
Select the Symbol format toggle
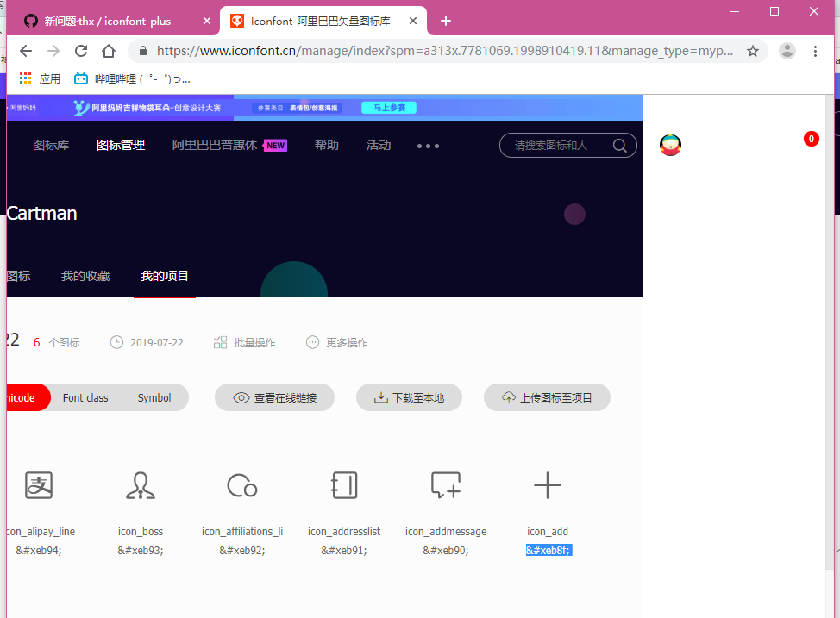(x=154, y=398)
